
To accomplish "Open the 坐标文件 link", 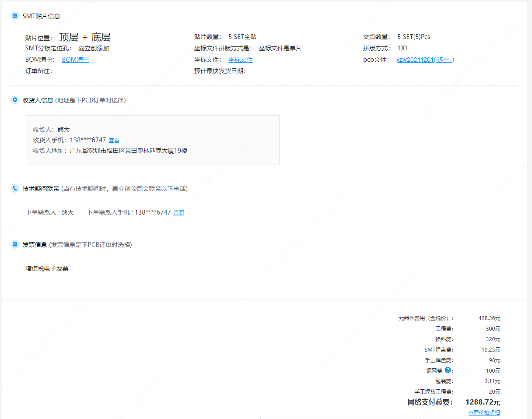I will pos(240,60).
